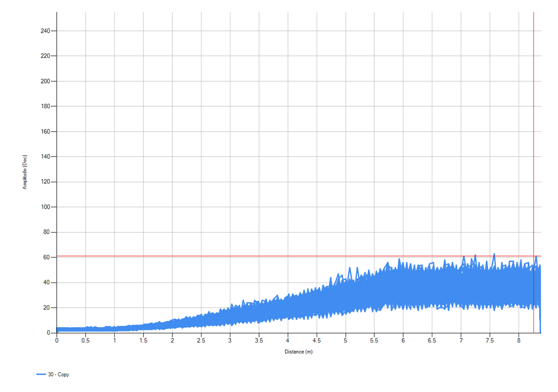Click the x-axis label 1.5

point(143,339)
